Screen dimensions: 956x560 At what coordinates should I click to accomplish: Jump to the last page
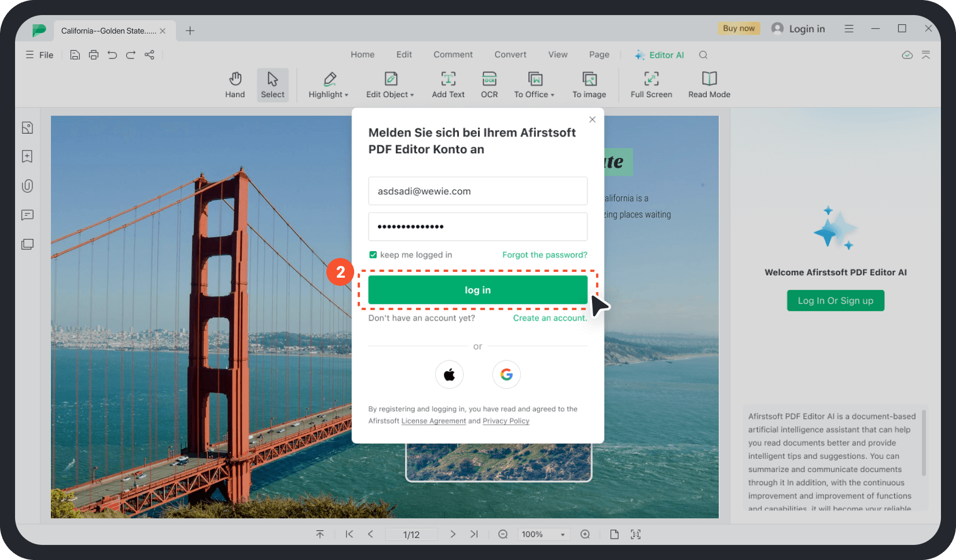[474, 534]
